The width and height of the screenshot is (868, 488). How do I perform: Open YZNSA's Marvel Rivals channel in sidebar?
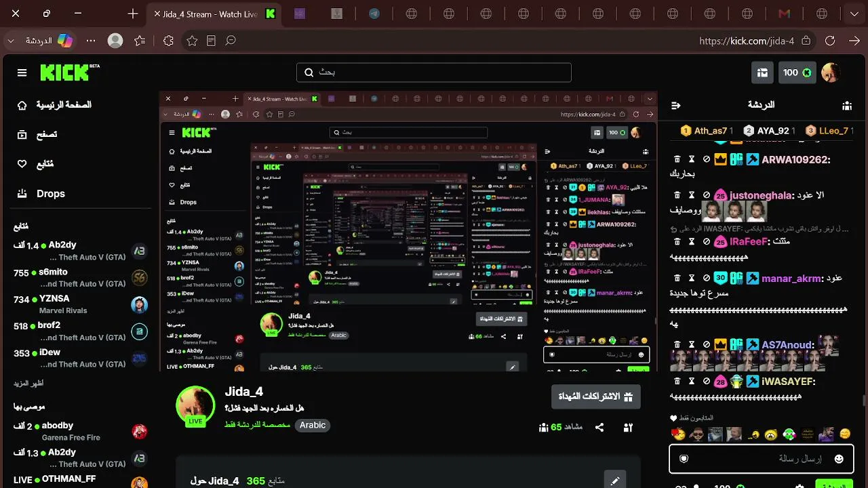pyautogui.click(x=81, y=304)
